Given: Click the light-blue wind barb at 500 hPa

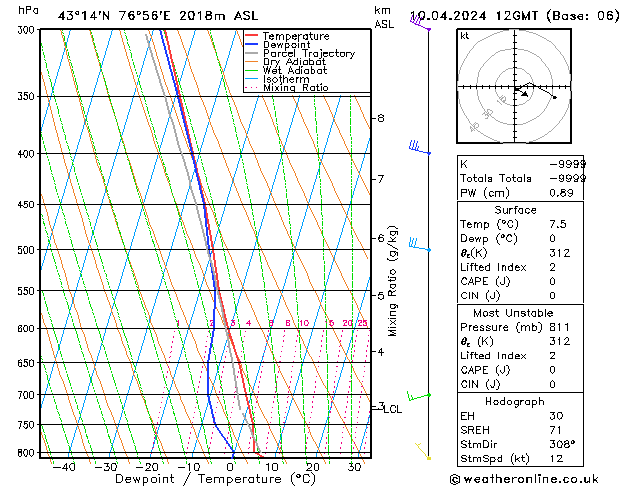Looking at the screenshot, I should [420, 245].
